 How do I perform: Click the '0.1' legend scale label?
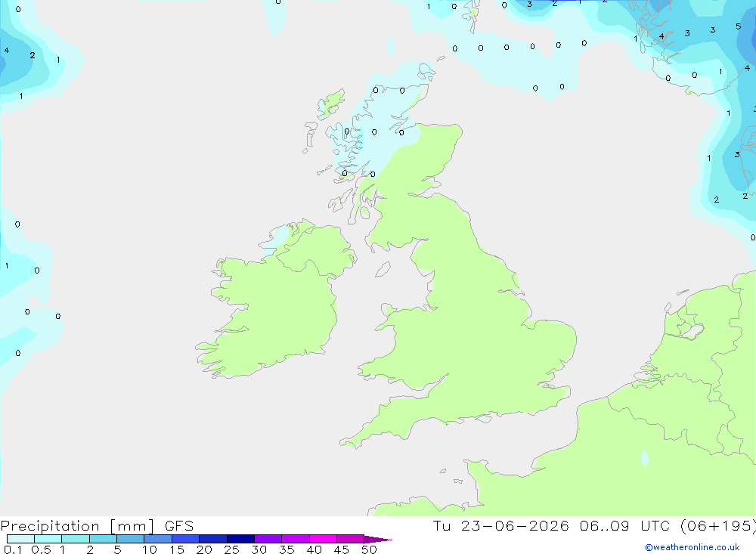13,549
